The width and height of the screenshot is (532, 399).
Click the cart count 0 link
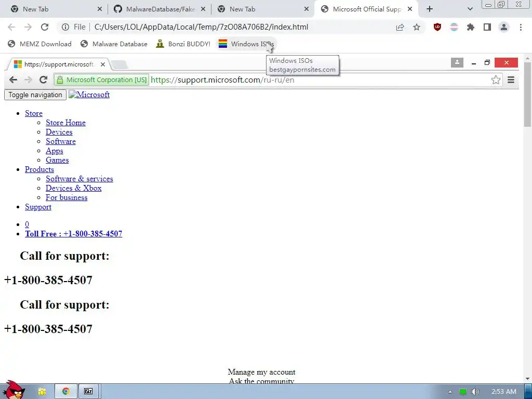tap(27, 224)
